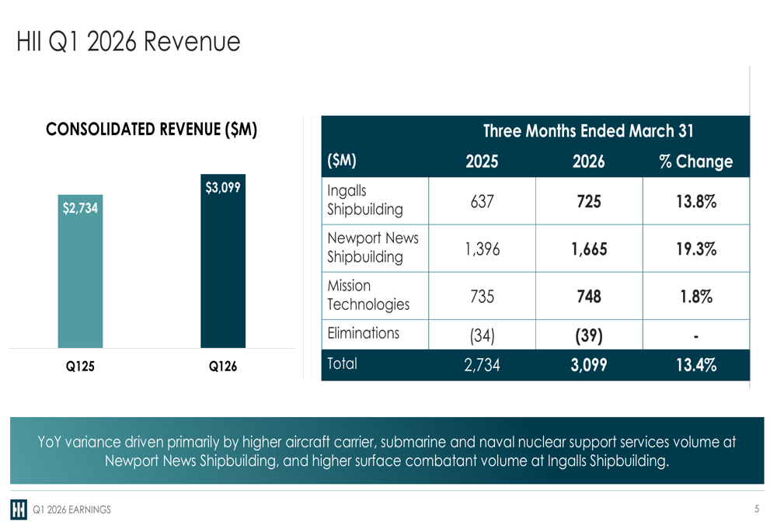
Task: Click the '($M)' table header cell
Action: (x=342, y=161)
